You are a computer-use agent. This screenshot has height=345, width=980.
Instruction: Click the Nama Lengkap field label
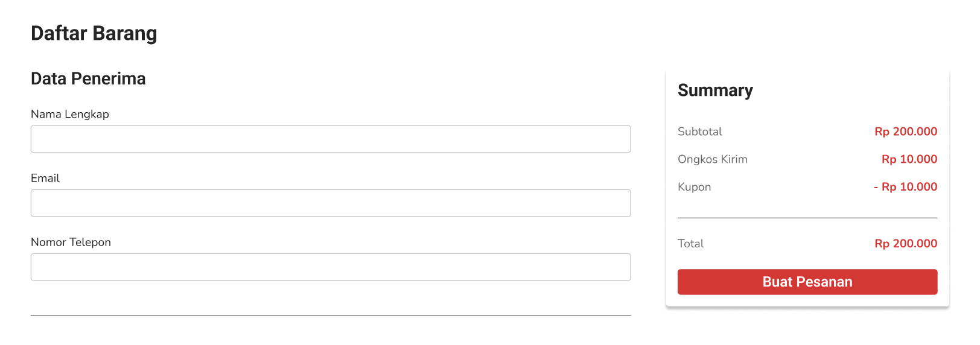click(70, 114)
